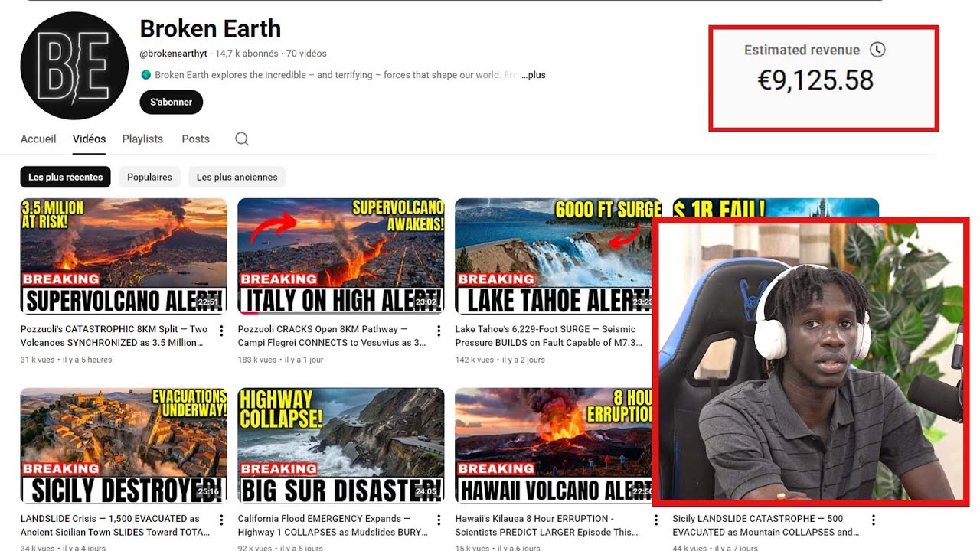Click title Pozzuoli CRACKS Open 8KM Pathway
Viewport: 980px width, 551px height.
[x=332, y=336]
